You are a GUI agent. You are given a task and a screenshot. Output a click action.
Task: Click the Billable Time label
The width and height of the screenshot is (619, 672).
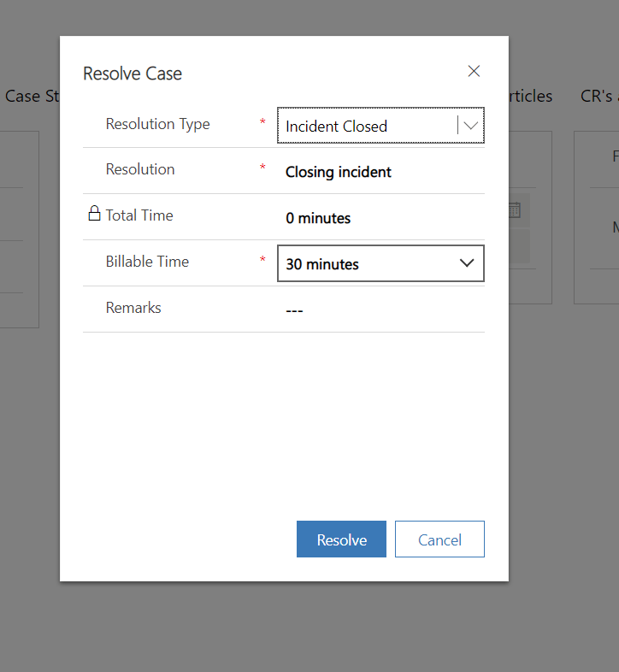click(147, 262)
